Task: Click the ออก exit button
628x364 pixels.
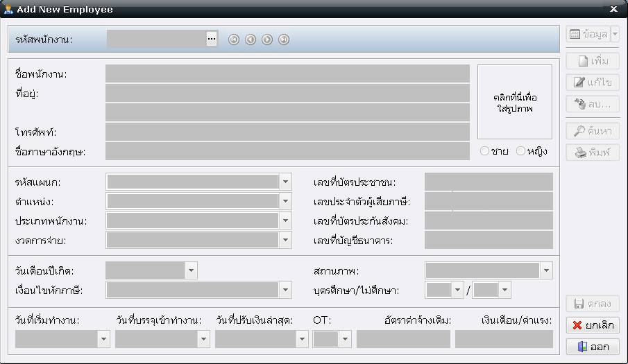Action: [x=593, y=347]
